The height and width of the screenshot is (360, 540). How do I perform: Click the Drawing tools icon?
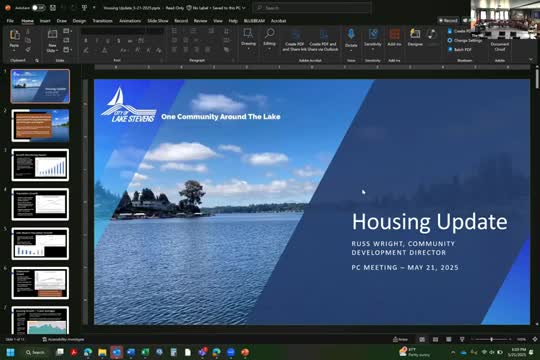[x=248, y=34]
